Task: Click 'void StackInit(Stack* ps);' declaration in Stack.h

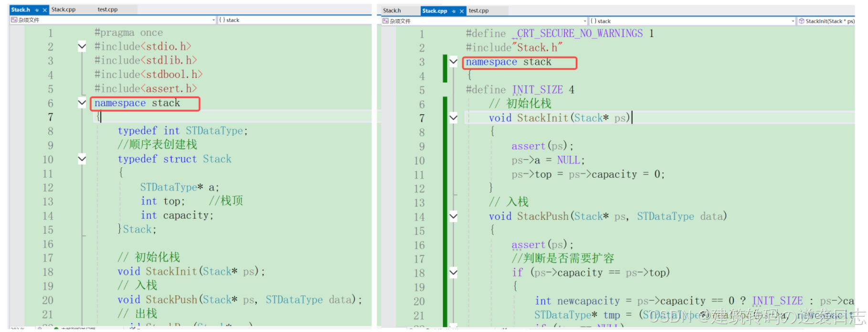Action: [191, 271]
